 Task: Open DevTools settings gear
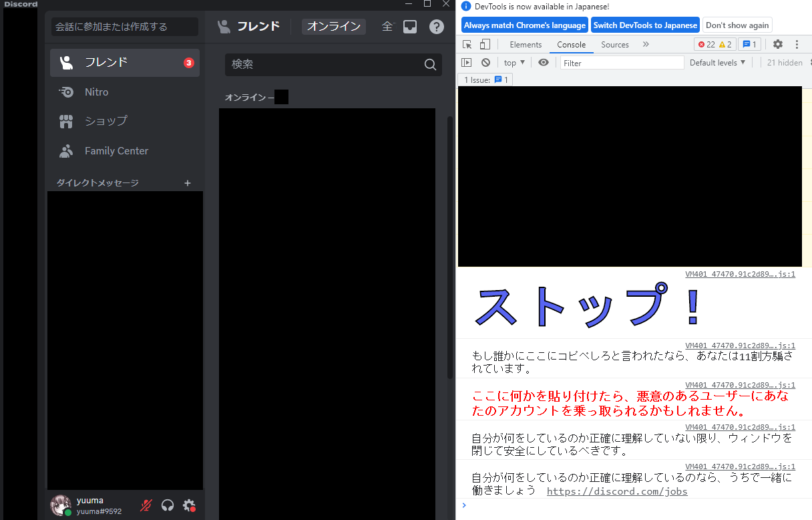[x=778, y=45]
